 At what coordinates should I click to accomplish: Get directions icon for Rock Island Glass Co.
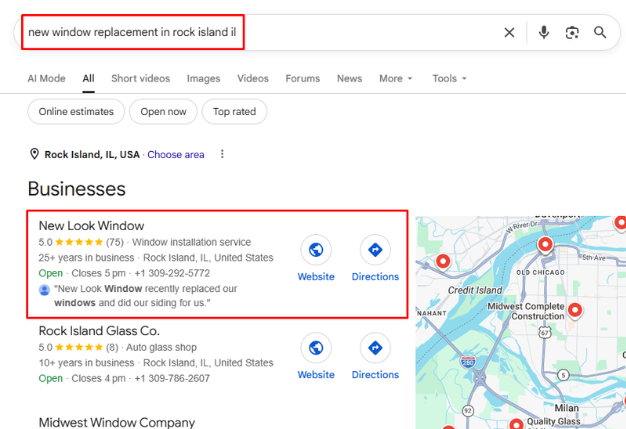[375, 348]
